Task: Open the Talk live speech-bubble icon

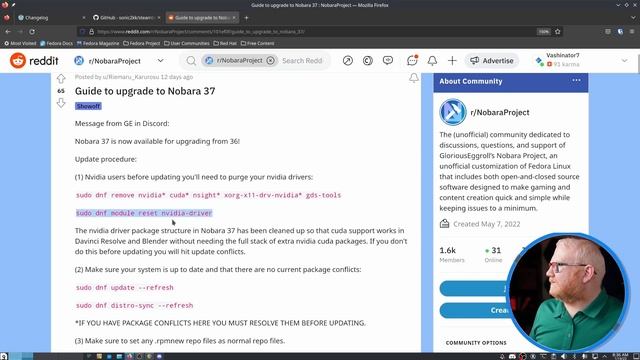Action: pyautogui.click(x=388, y=61)
